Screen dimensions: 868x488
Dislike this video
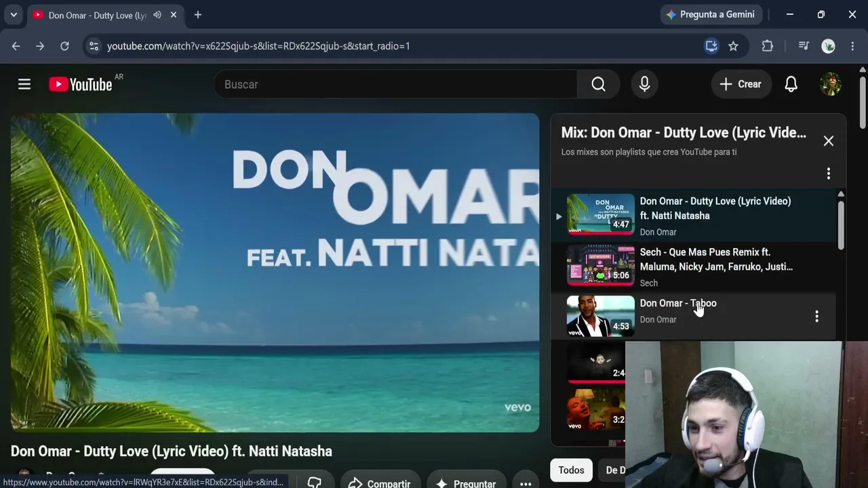click(314, 483)
